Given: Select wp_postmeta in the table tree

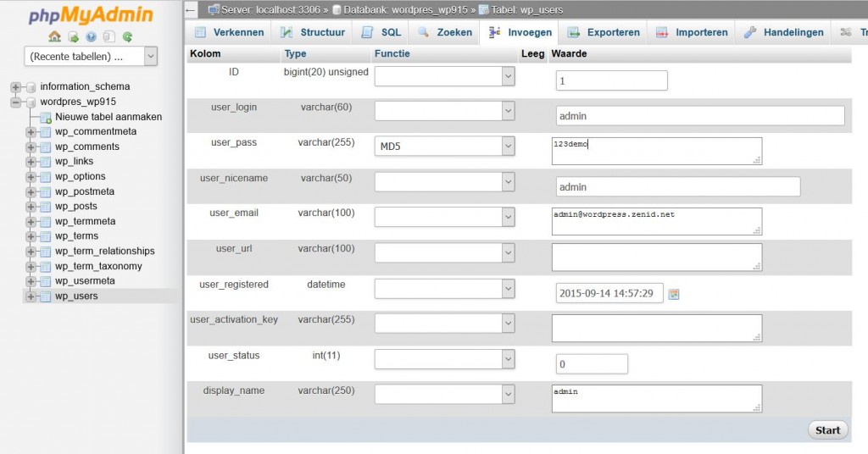Looking at the screenshot, I should 85,191.
